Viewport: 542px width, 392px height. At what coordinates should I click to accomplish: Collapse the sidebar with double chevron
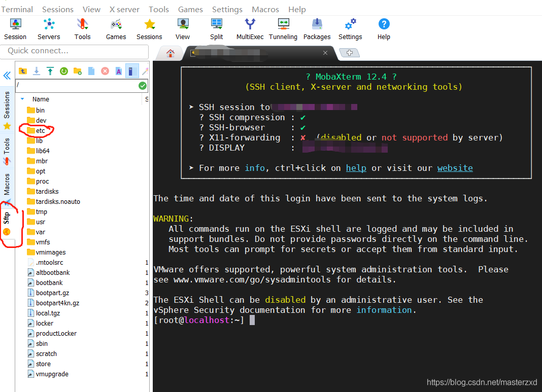[7, 76]
